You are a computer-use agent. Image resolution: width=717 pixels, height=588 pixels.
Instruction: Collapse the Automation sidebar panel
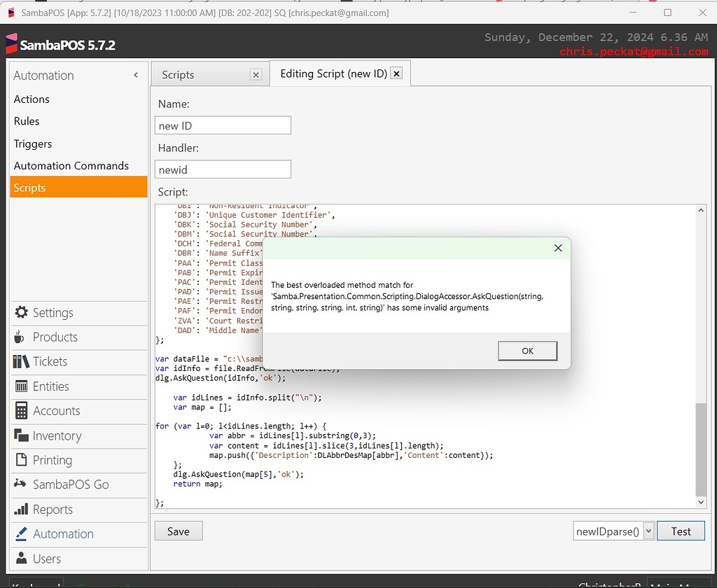[x=135, y=76]
